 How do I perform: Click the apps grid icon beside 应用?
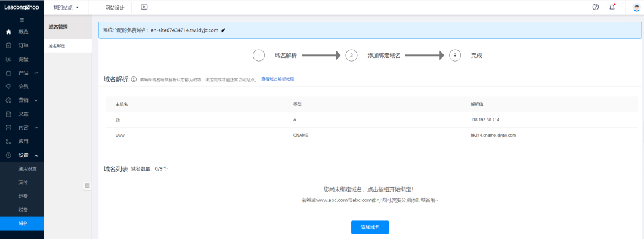tap(8, 142)
